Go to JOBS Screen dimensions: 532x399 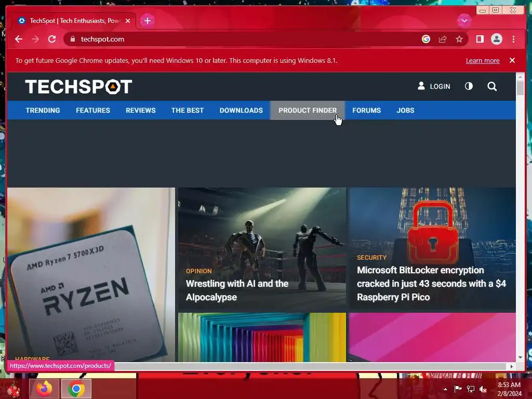click(x=405, y=110)
